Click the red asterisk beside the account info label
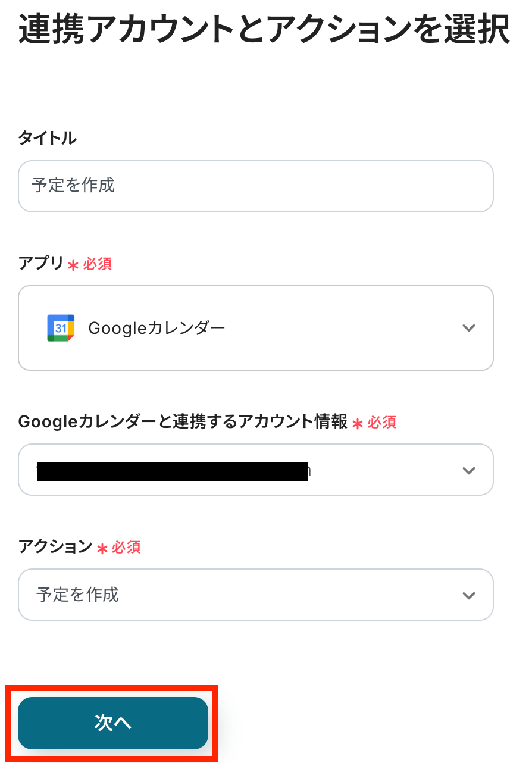Image resolution: width=532 pixels, height=763 pixels. pos(358,423)
